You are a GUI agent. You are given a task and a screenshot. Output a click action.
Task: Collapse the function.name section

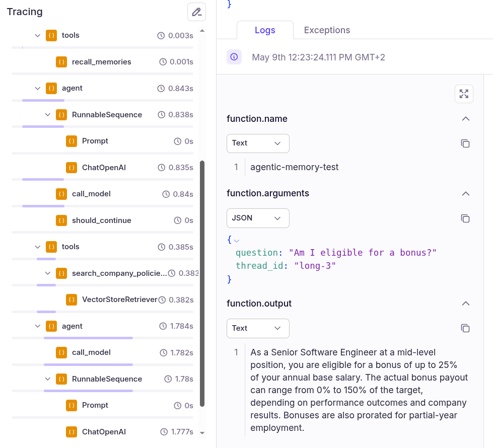[x=466, y=118]
